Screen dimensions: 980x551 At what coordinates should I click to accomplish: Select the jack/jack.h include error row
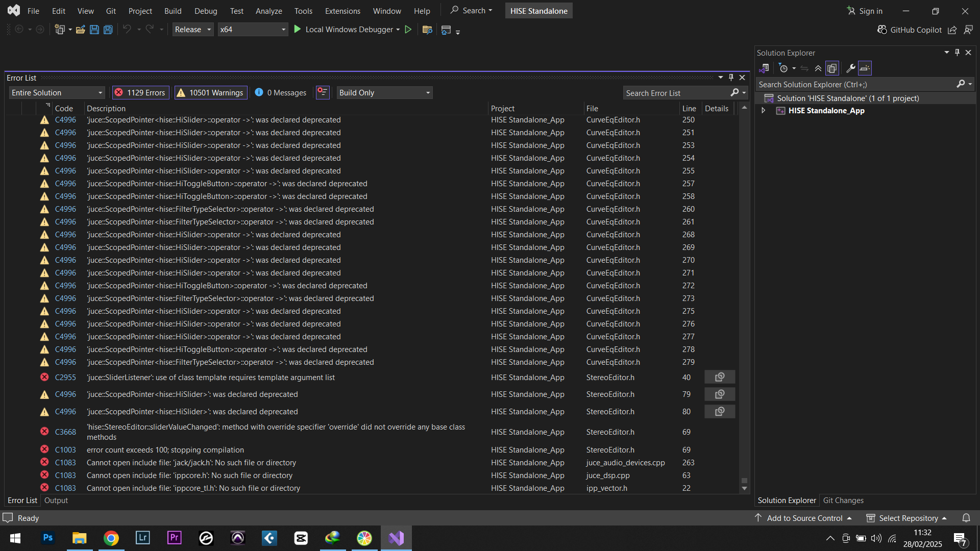pyautogui.click(x=371, y=462)
